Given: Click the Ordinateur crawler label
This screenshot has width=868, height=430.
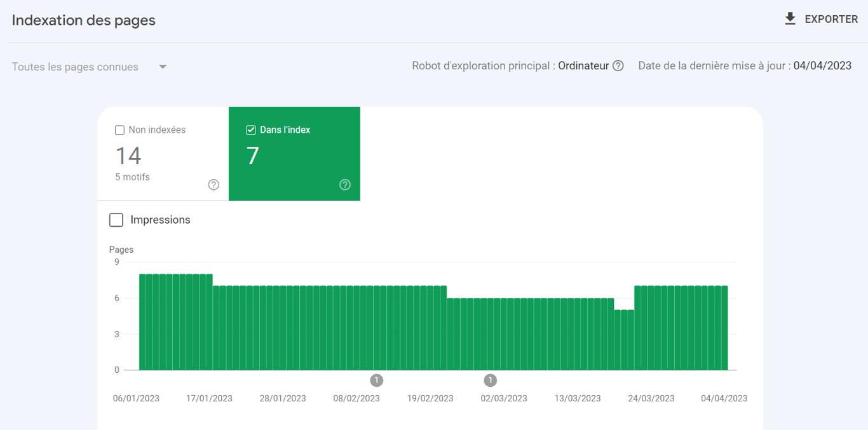Looking at the screenshot, I should [585, 65].
